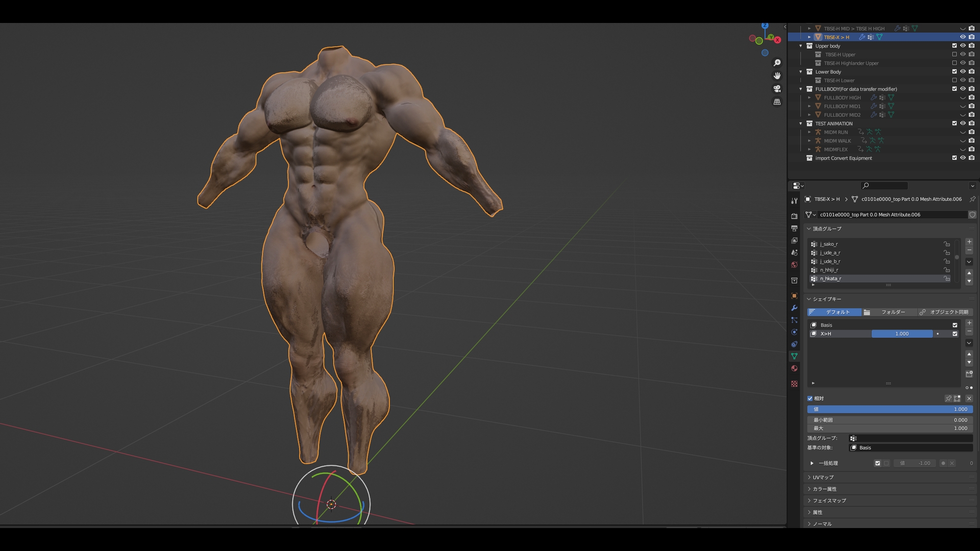Adjust the 値 value slider
Screen dimensions: 980x551
pos(890,409)
